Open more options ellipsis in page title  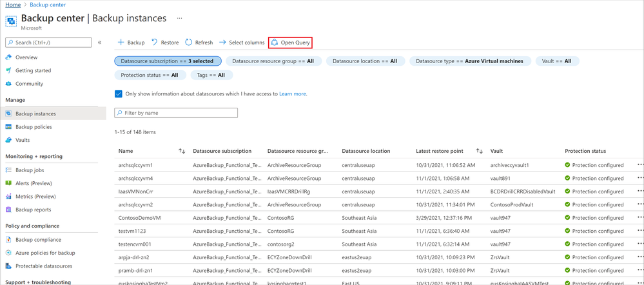coord(179,19)
